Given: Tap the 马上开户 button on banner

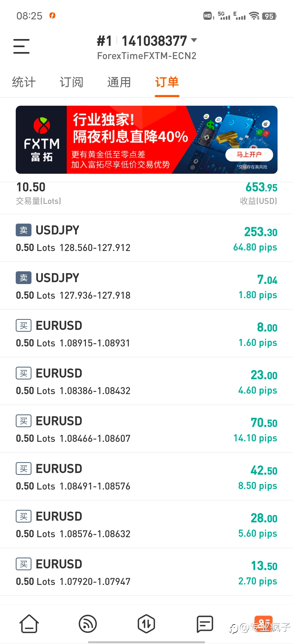Looking at the screenshot, I should [x=249, y=155].
